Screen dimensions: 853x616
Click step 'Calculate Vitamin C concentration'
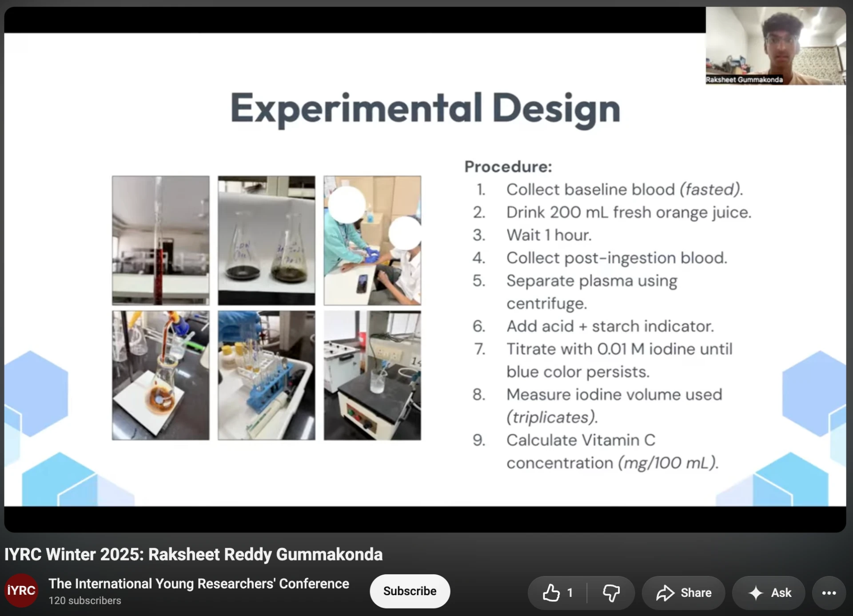point(612,451)
